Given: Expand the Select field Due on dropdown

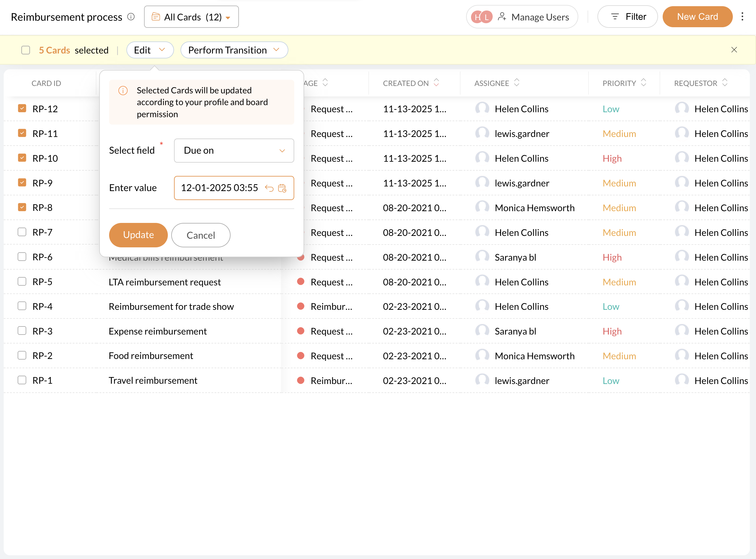Looking at the screenshot, I should (234, 151).
